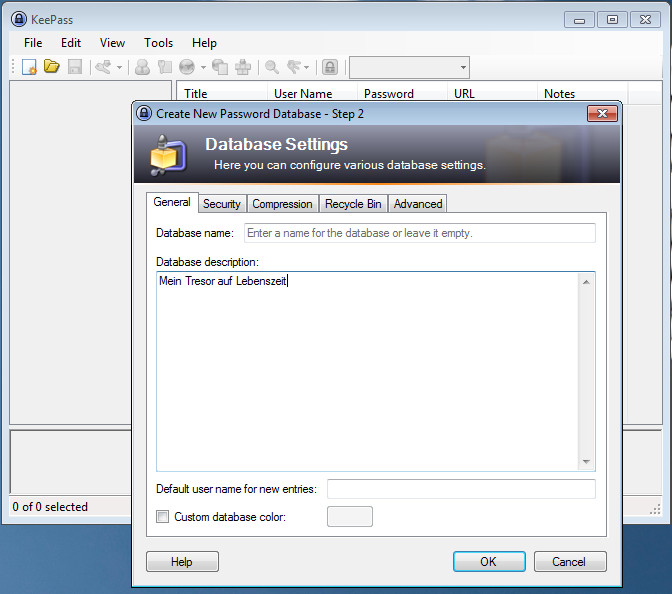Click the Show entries icon
Screen dimensions: 672x594
click(294, 67)
